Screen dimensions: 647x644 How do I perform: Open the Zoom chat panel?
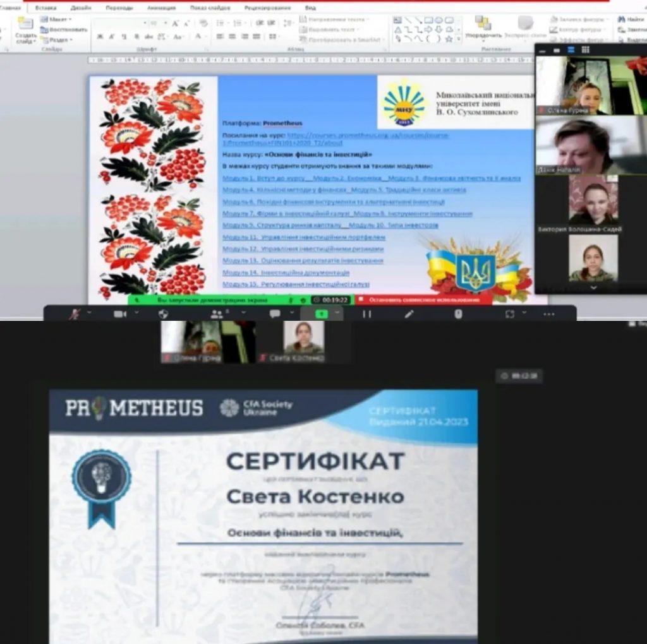tap(274, 314)
